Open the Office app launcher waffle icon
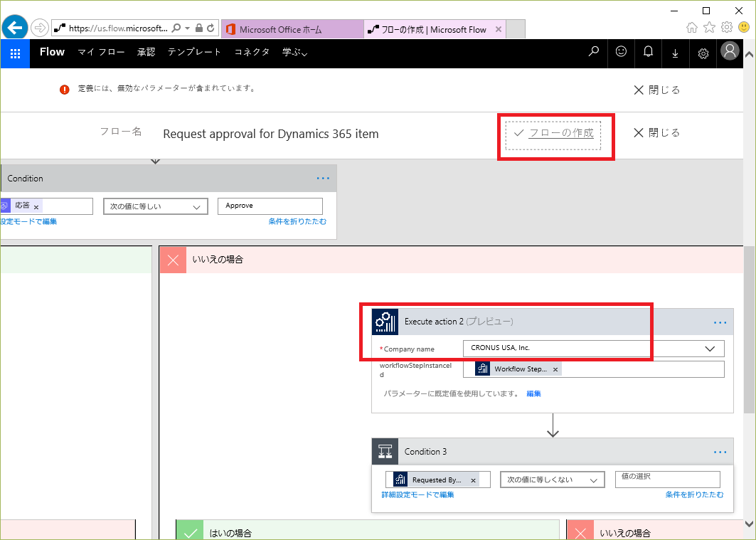Screen dimensions: 756x540 15,53
